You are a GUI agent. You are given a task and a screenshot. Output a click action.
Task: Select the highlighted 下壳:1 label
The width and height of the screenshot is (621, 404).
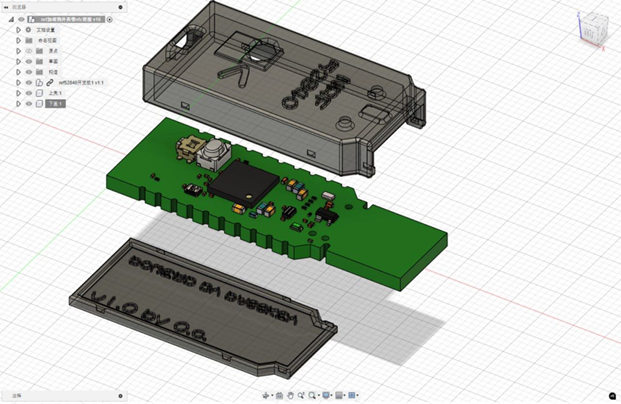[55, 104]
